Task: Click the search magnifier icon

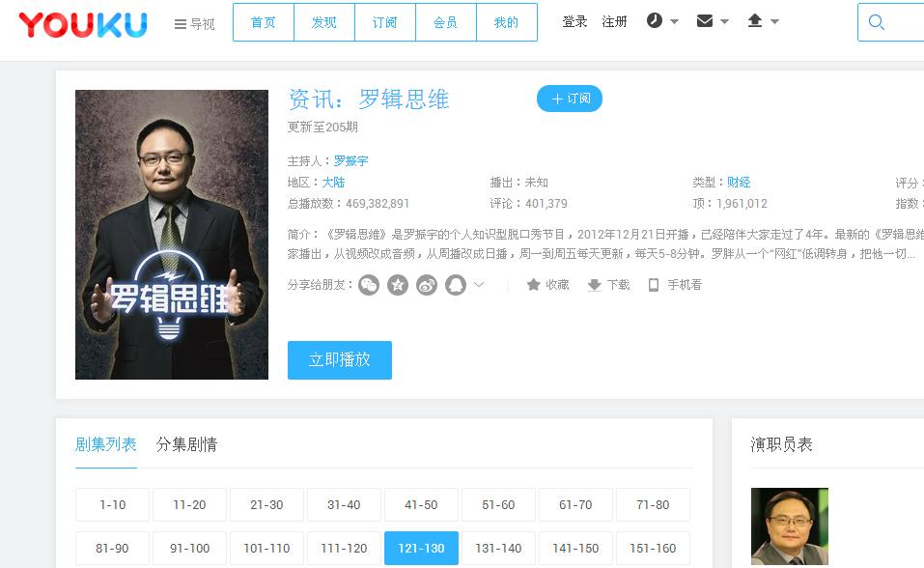Action: [x=877, y=22]
